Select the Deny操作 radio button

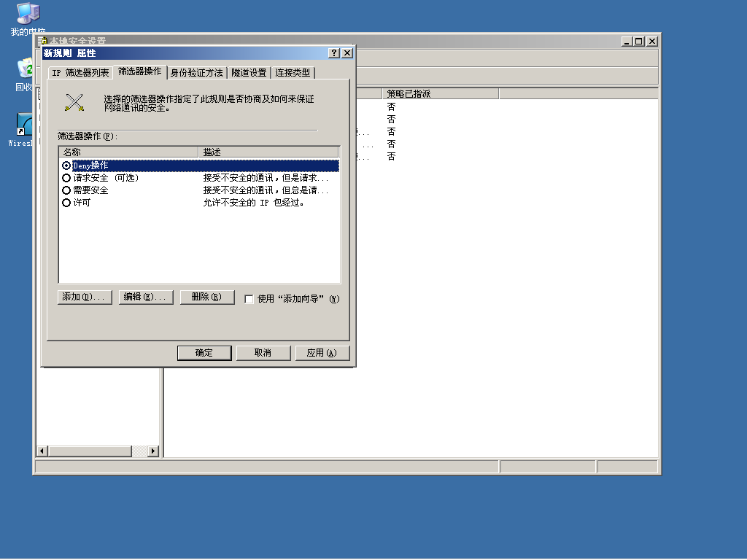click(x=66, y=166)
